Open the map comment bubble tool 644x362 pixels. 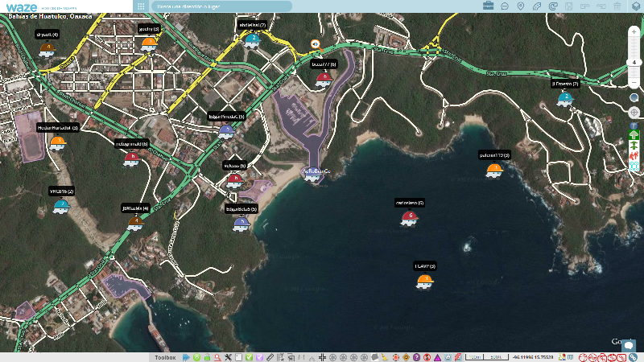[x=505, y=6]
